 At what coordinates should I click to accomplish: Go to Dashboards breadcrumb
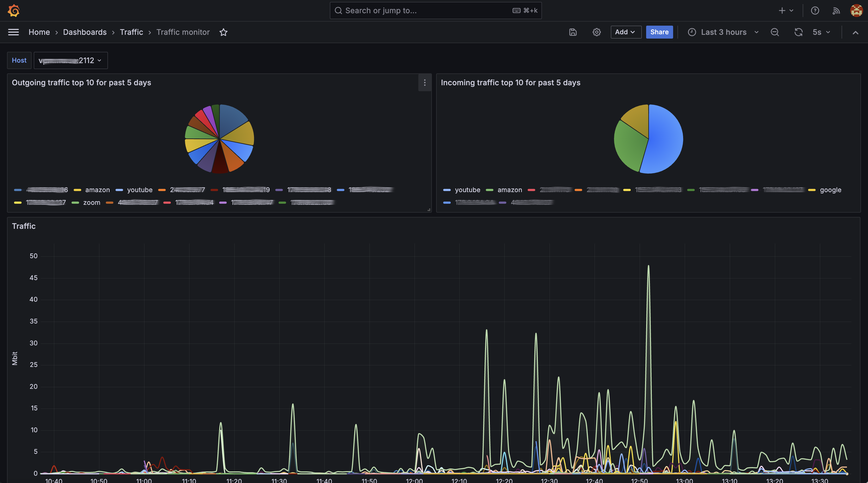(84, 32)
